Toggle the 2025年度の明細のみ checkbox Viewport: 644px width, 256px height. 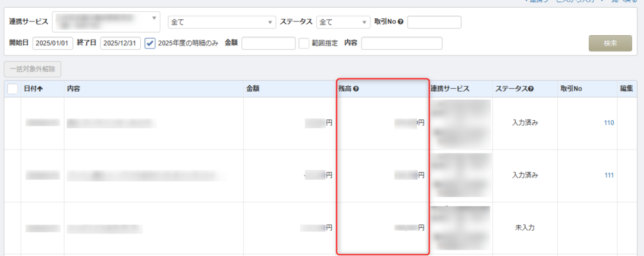(x=150, y=43)
